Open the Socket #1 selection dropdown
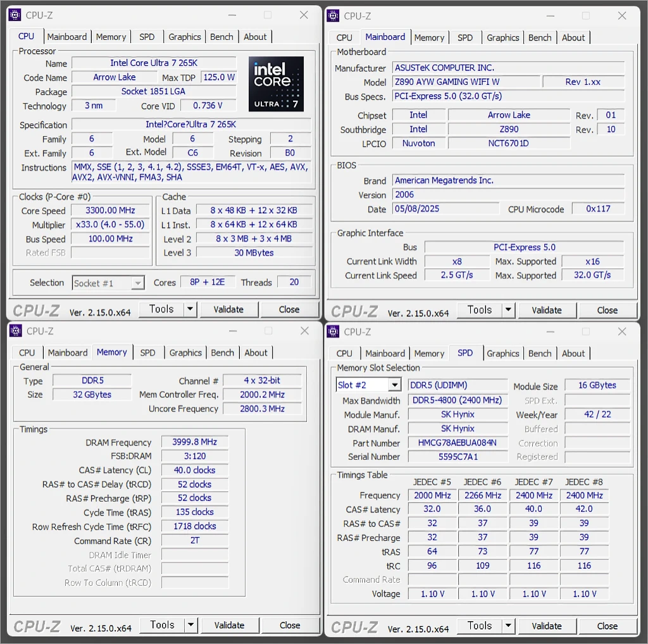Viewport: 648px width, 644px height. click(137, 283)
